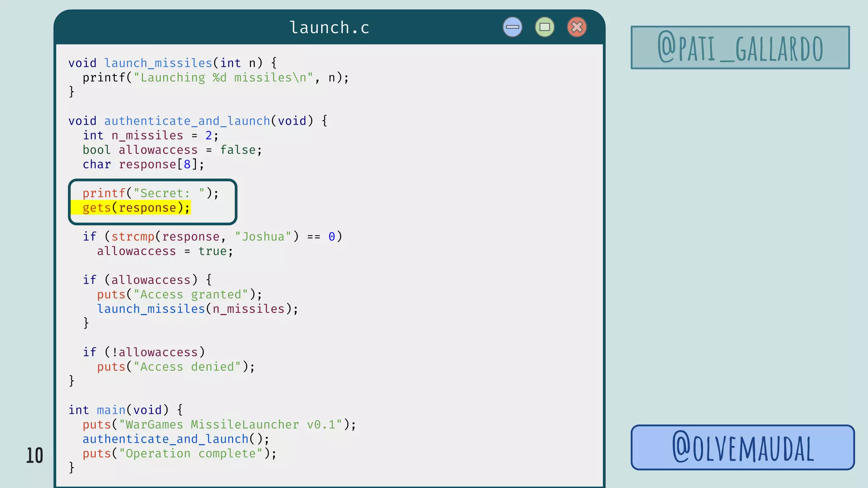This screenshot has height=488, width=868.
Task: Click the if (!allowaccess) line
Action: (x=144, y=352)
